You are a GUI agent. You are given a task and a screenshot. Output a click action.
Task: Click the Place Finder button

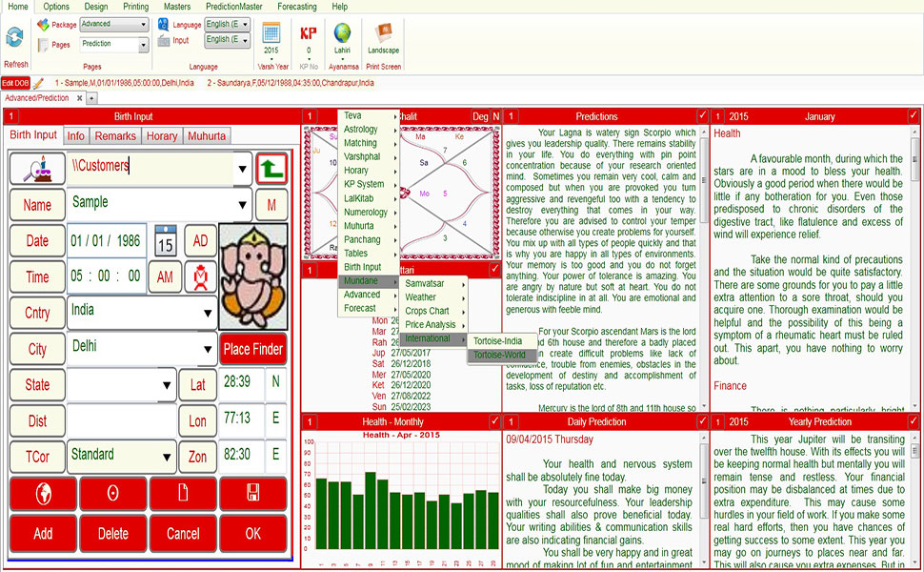252,349
